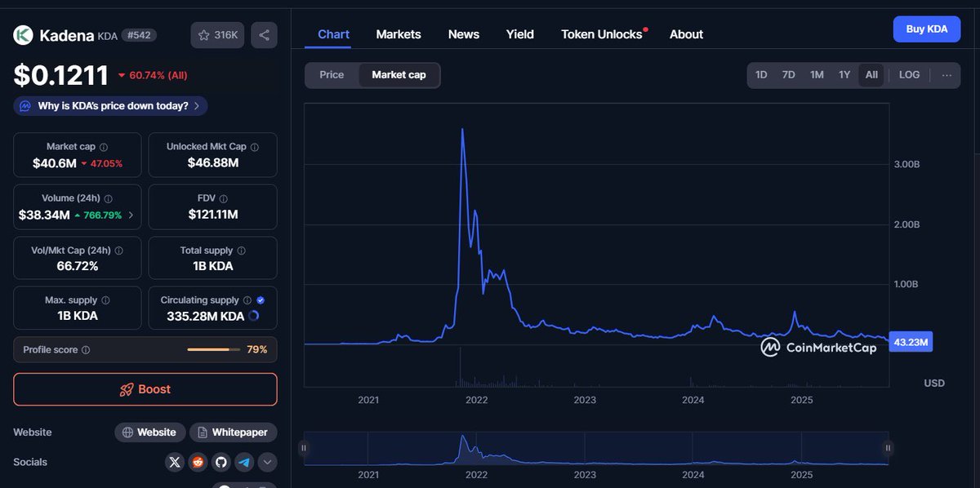Click the Kadena logo icon

(23, 35)
